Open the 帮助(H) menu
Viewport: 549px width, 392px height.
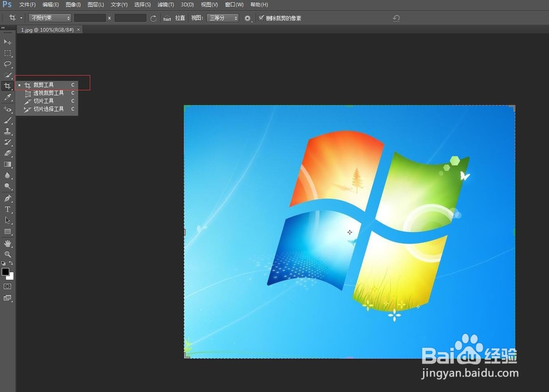[x=259, y=4]
